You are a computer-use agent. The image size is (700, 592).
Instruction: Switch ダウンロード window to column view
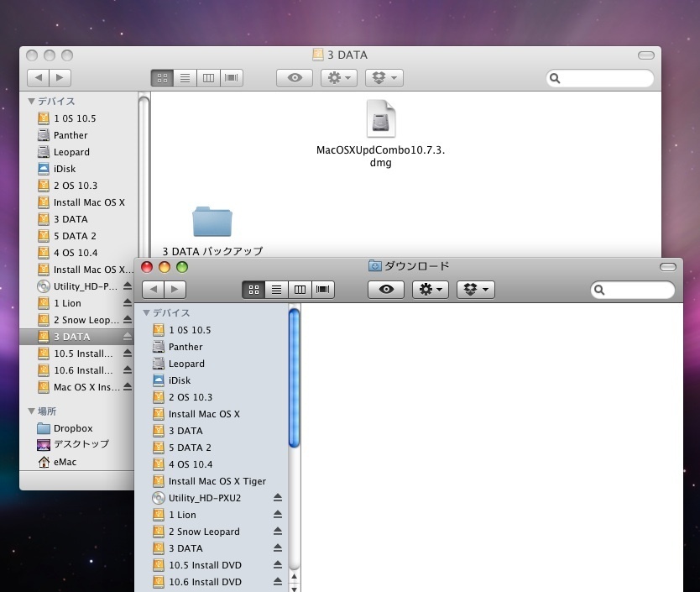pyautogui.click(x=300, y=290)
